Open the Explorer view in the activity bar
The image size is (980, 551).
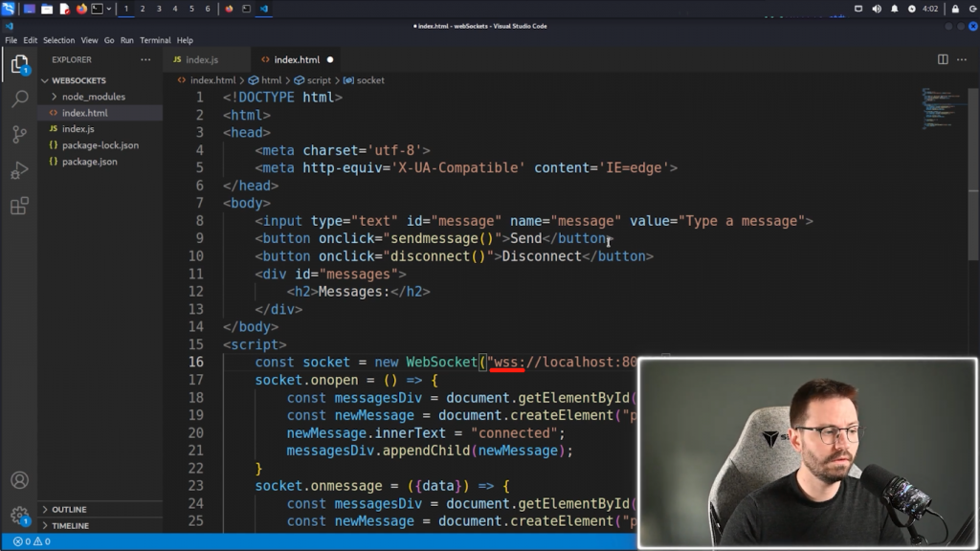pos(19,64)
